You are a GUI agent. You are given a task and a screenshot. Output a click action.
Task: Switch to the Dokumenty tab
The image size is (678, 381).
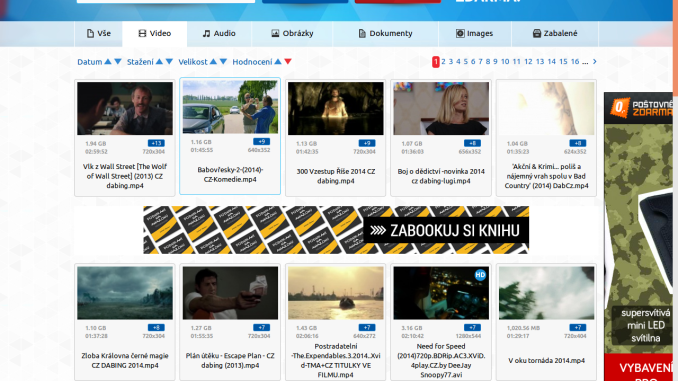pyautogui.click(x=385, y=33)
